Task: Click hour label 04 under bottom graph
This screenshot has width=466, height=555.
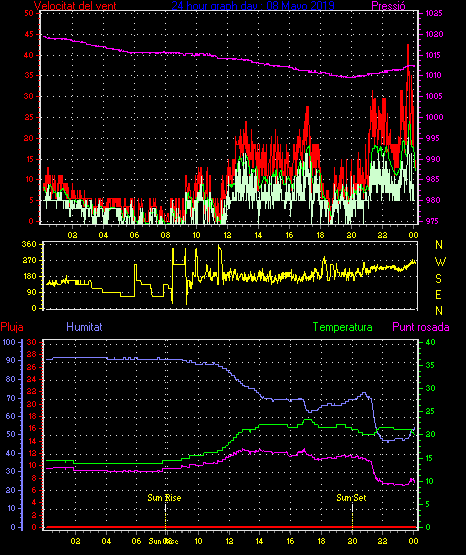Action: pos(106,541)
